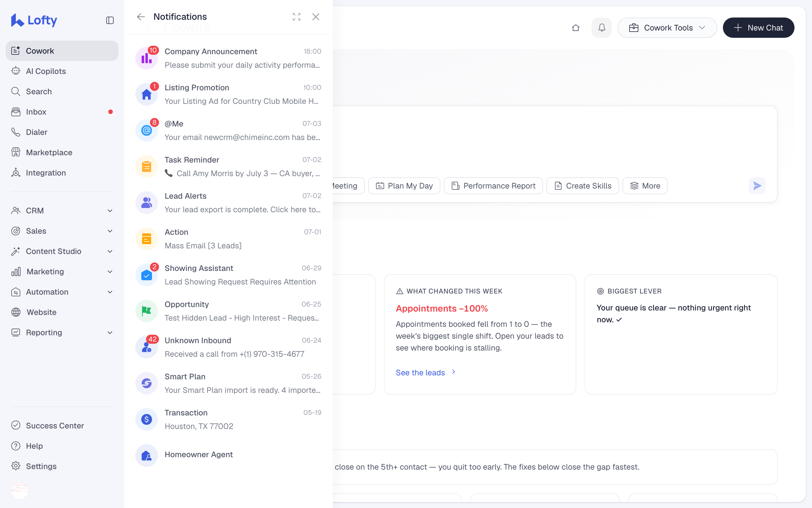Open Marketplace in the sidebar
Viewport: 812px width, 508px height.
[62, 152]
